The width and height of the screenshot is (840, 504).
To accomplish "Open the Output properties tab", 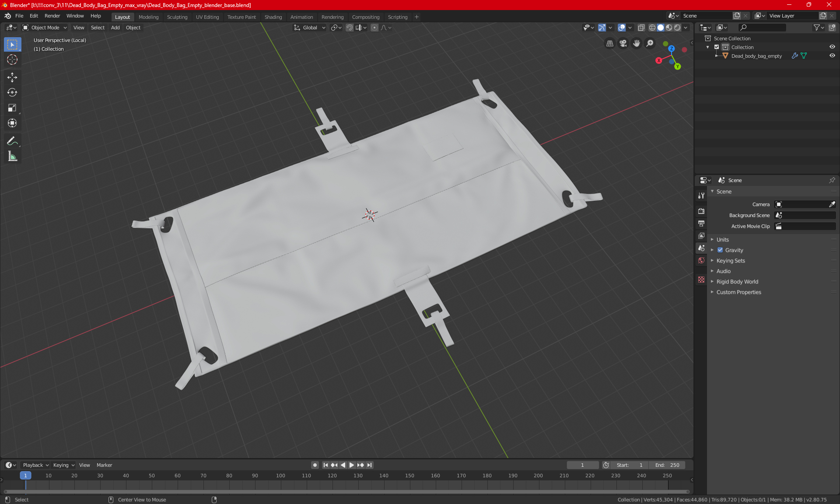I will click(701, 224).
